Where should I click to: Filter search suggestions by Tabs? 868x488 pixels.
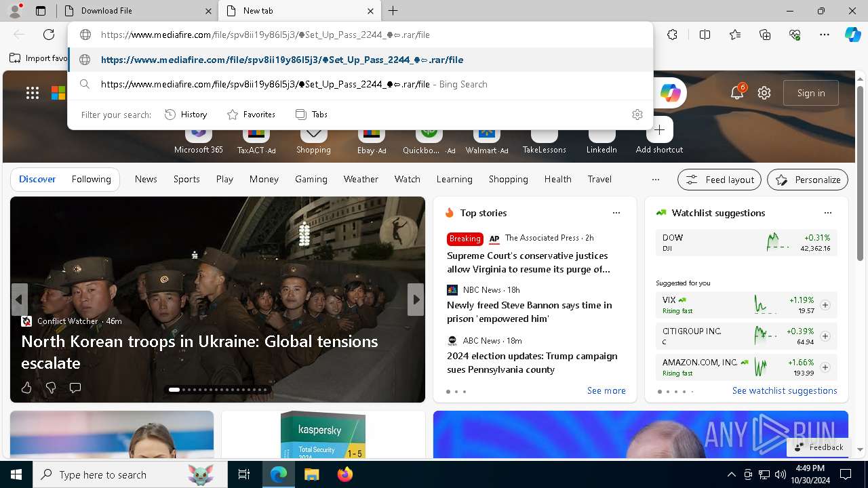pyautogui.click(x=312, y=115)
